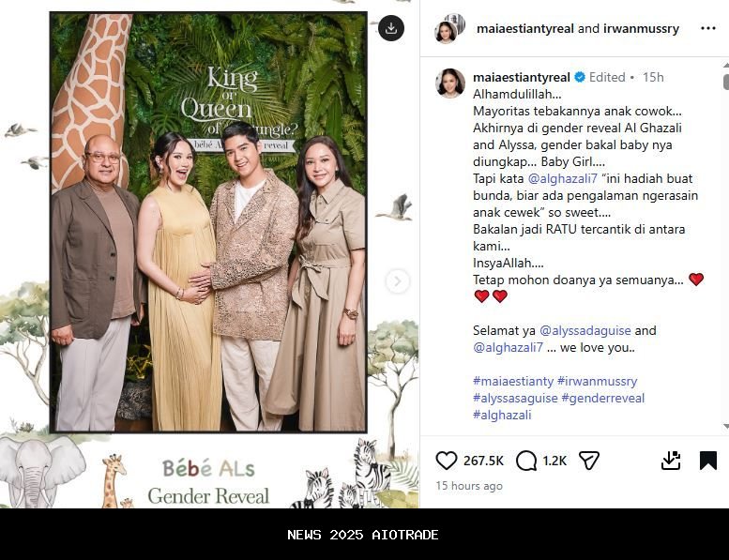The width and height of the screenshot is (729, 560).
Task: Open irwanmussry profile from the post header
Action: [x=641, y=28]
